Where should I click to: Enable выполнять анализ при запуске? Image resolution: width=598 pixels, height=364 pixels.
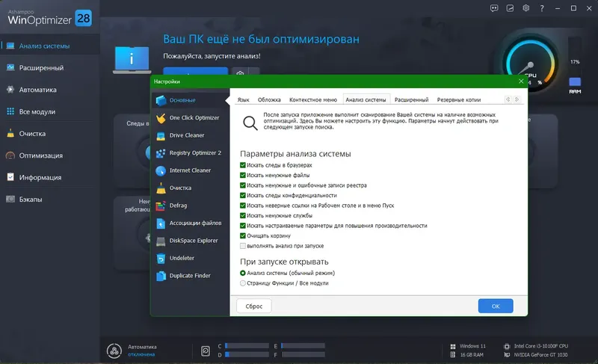tap(242, 246)
